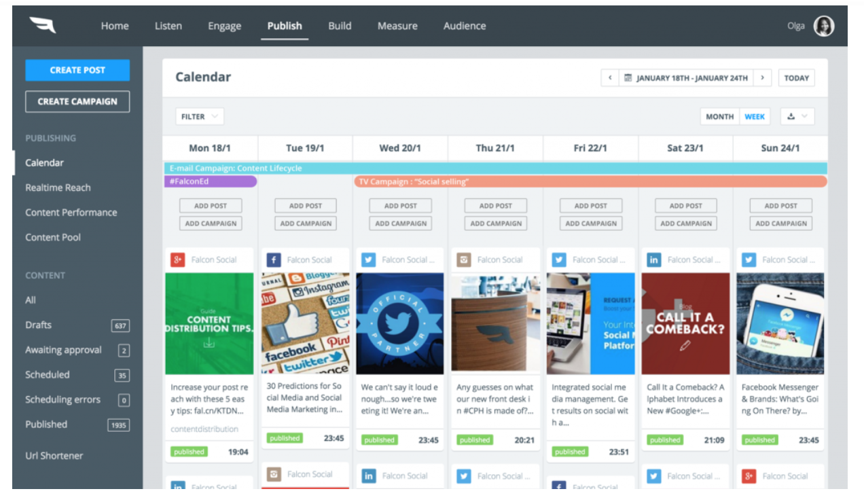Click the export download icon

791,117
